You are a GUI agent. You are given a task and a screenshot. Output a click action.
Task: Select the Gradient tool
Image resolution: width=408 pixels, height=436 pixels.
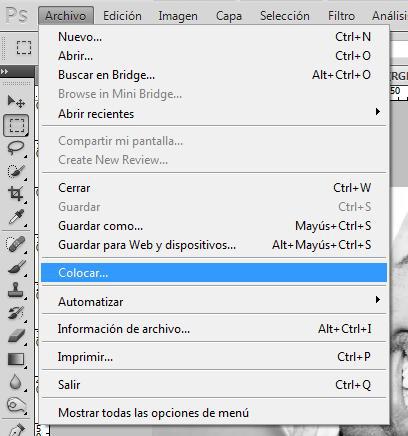16,359
